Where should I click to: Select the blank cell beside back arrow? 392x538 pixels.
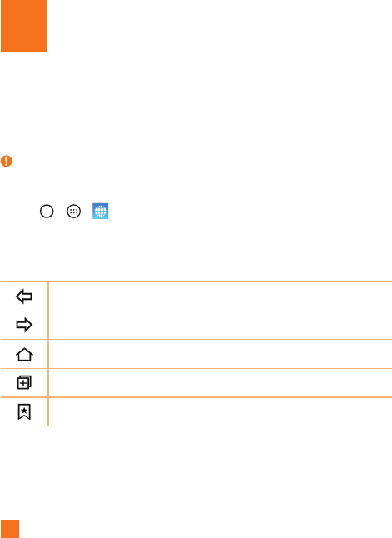click(221, 296)
